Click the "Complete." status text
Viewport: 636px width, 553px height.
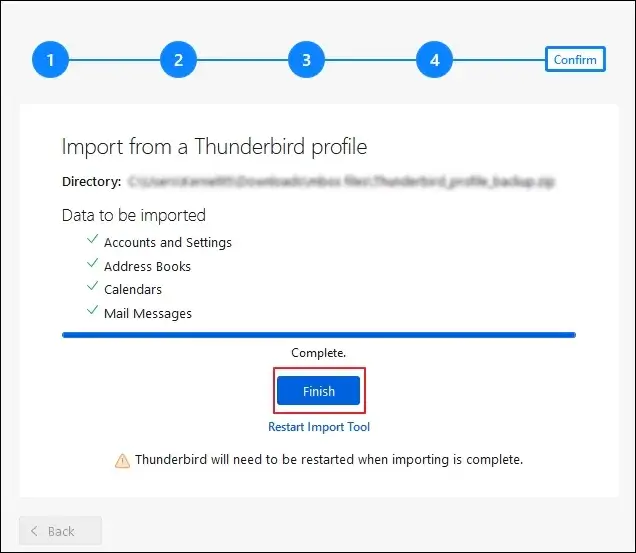(x=318, y=353)
